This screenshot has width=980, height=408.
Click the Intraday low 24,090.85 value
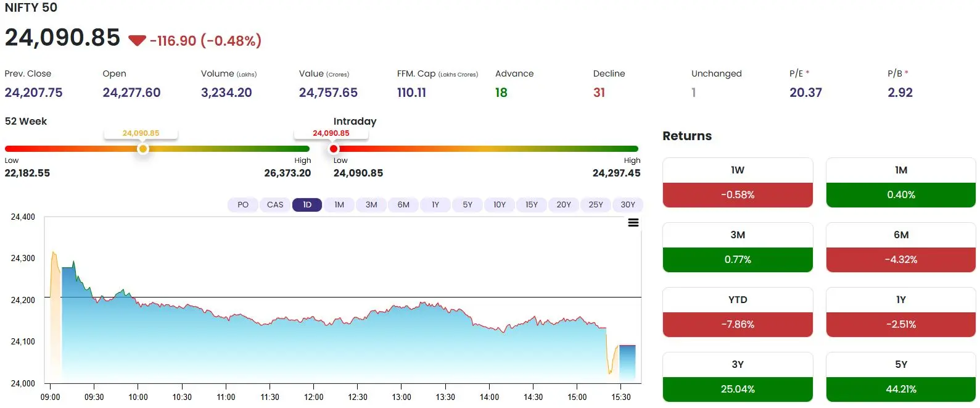[x=358, y=173]
